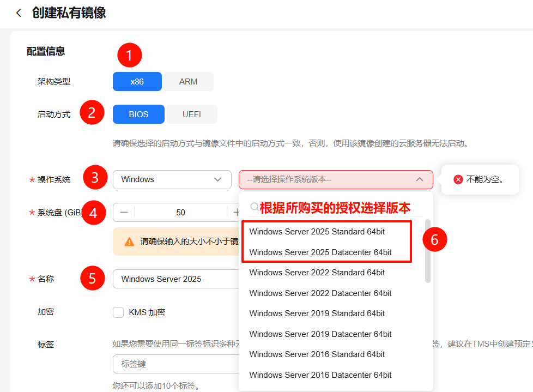Image resolution: width=533 pixels, height=392 pixels.
Task: Click the x86 architecture button
Action: pyautogui.click(x=137, y=81)
